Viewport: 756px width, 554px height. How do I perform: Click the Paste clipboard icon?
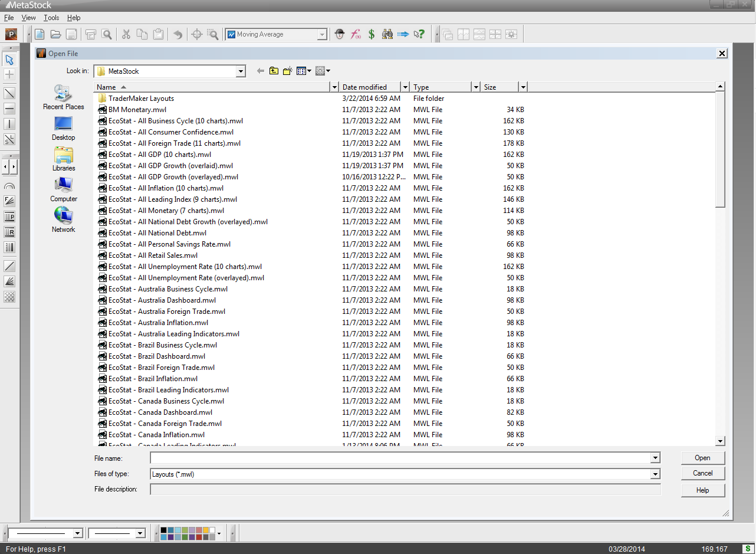(158, 34)
